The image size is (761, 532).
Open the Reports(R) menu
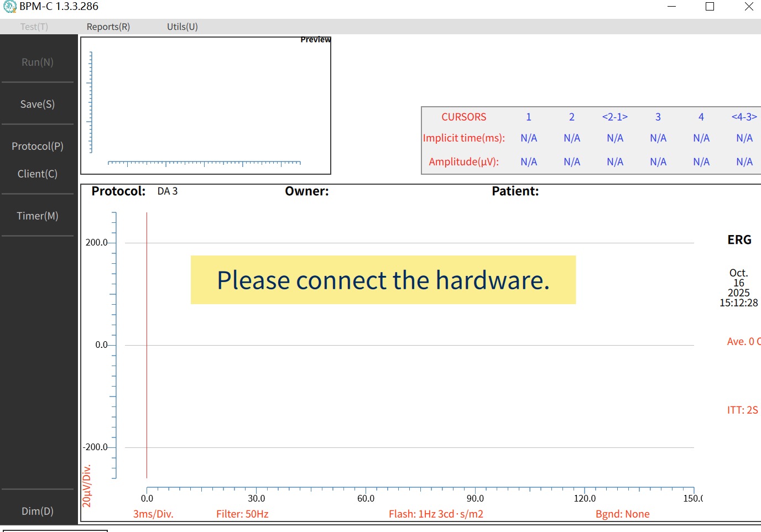pyautogui.click(x=108, y=27)
